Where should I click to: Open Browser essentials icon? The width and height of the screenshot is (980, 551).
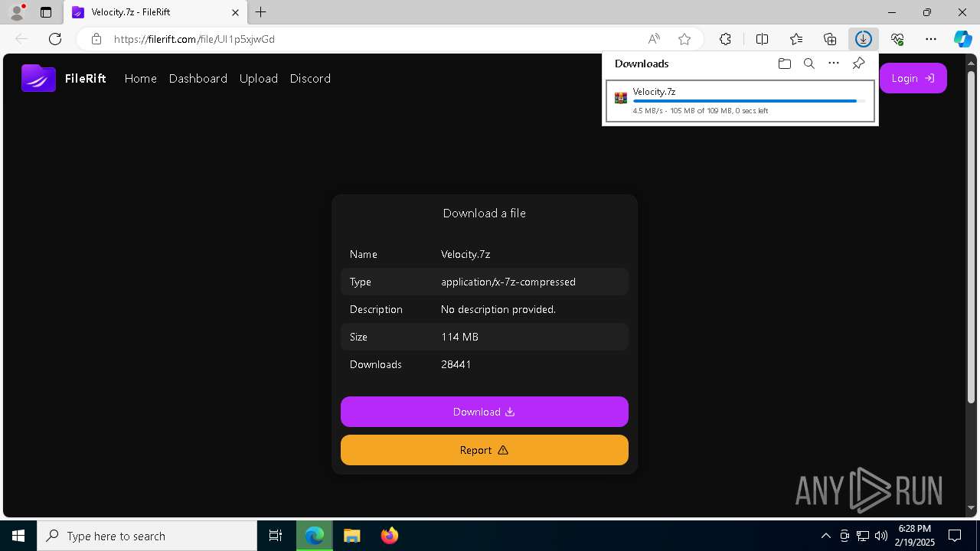click(x=897, y=39)
